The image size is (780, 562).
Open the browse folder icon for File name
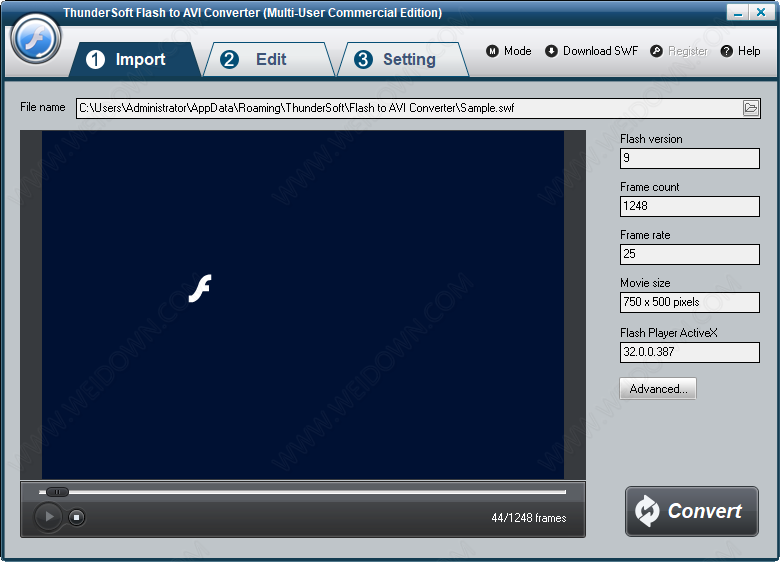pos(751,108)
